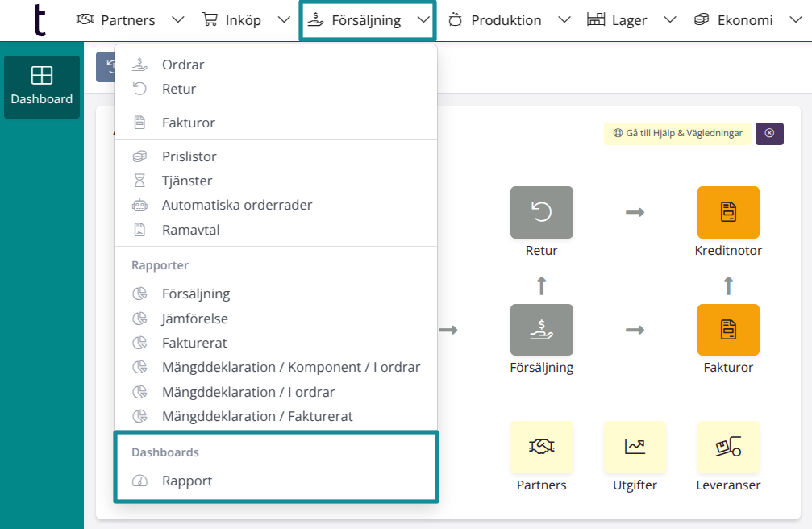The width and height of the screenshot is (812, 529).
Task: Open the orange Kreditnotor tile icon
Action: point(727,212)
